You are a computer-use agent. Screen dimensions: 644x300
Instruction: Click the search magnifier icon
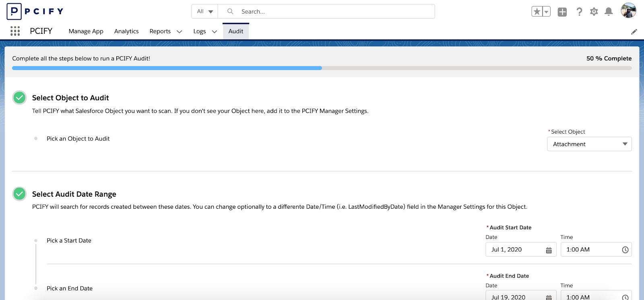point(230,11)
